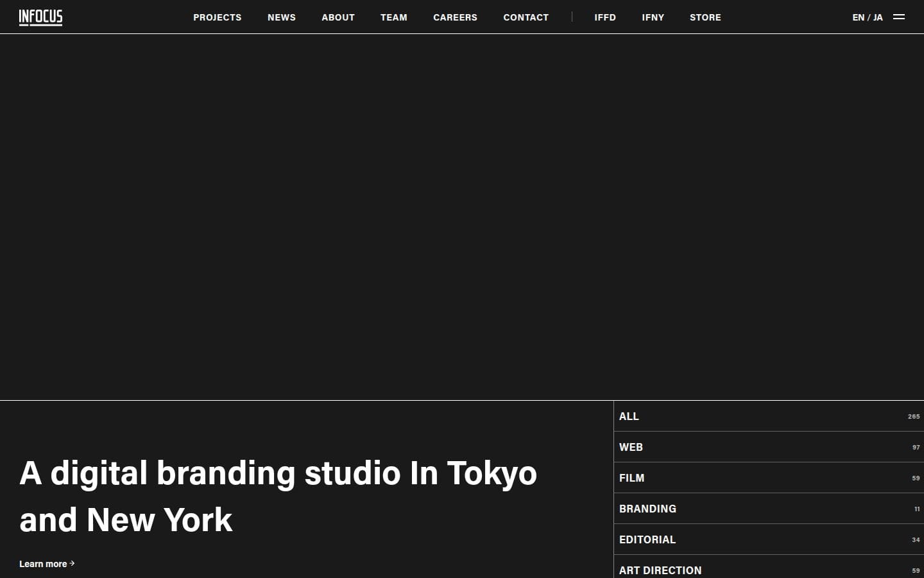
Task: Filter projects by ALL category
Action: point(769,416)
